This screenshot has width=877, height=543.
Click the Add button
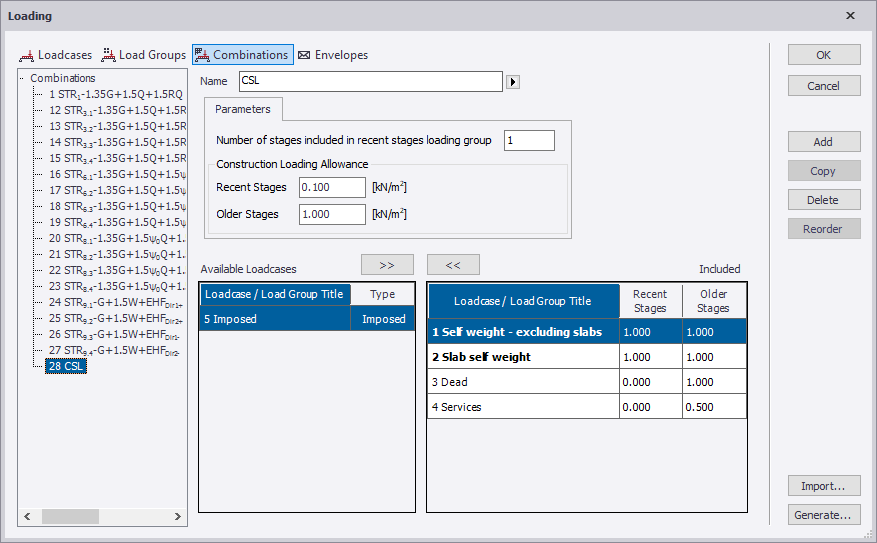(823, 142)
